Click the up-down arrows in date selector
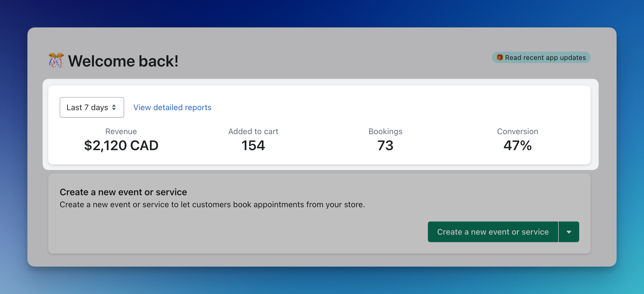 click(x=114, y=107)
